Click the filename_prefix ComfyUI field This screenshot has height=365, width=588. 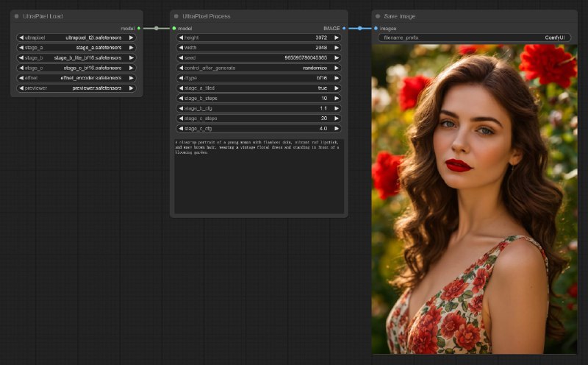tap(474, 38)
